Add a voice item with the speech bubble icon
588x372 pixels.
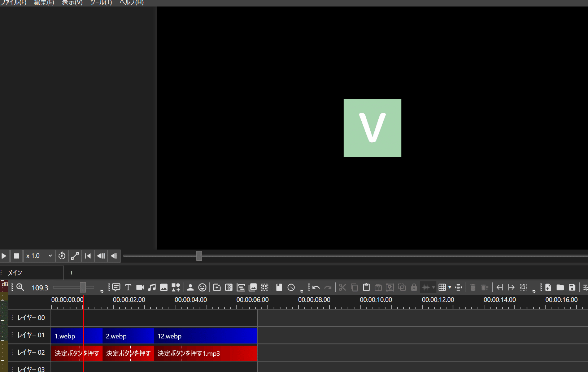pos(116,287)
